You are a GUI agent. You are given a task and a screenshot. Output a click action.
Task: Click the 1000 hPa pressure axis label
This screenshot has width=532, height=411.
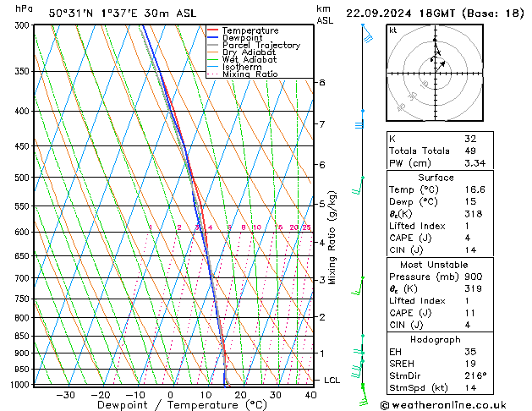(x=21, y=385)
